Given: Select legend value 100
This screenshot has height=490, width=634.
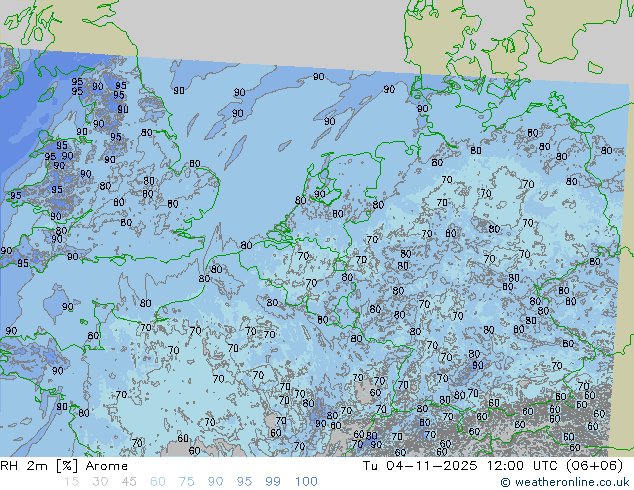Looking at the screenshot, I should [306, 482].
